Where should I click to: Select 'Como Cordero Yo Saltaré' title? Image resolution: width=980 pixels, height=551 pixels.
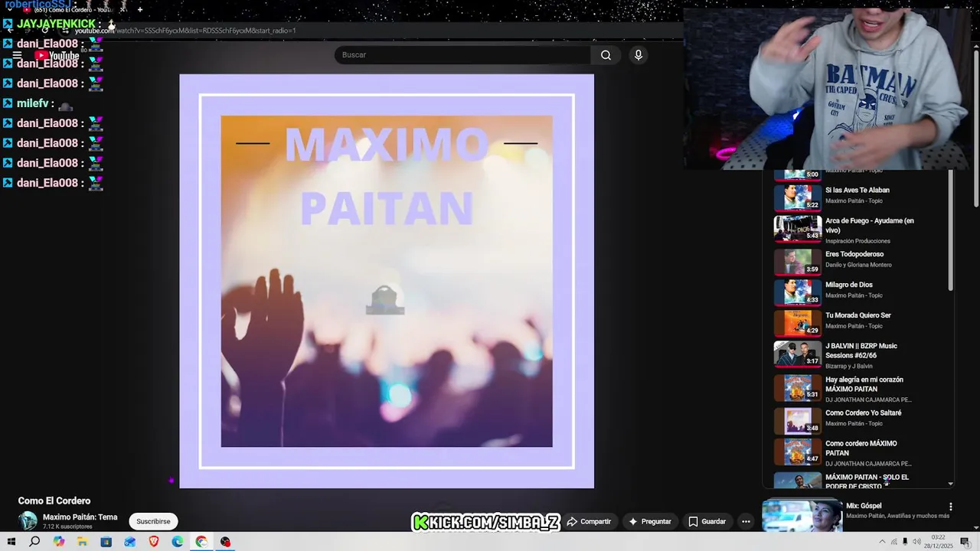pos(864,413)
